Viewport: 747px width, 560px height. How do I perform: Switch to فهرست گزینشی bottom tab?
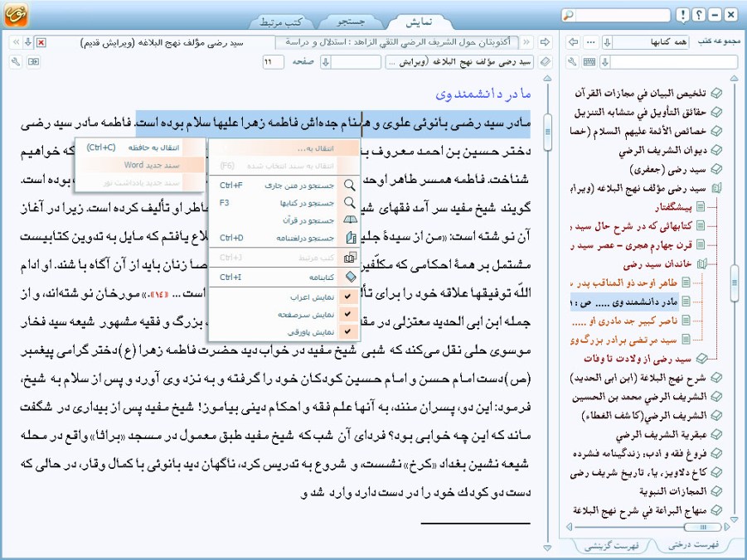click(611, 546)
